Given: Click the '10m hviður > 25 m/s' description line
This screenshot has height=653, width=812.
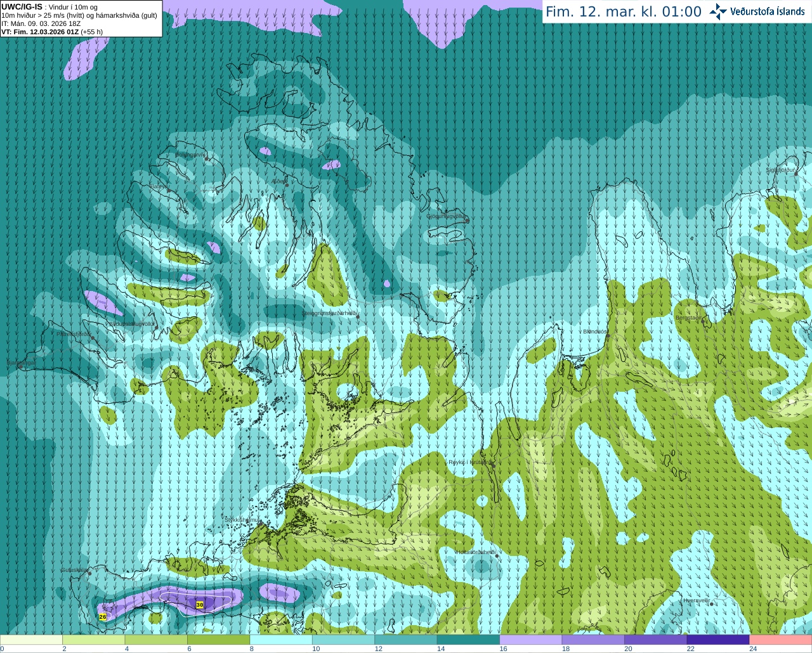Looking at the screenshot, I should click(79, 15).
